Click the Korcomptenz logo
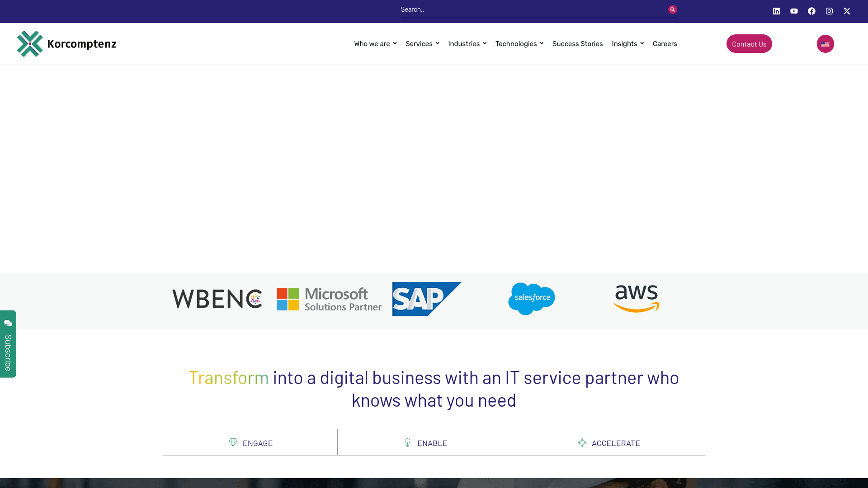868x488 pixels. coord(66,43)
